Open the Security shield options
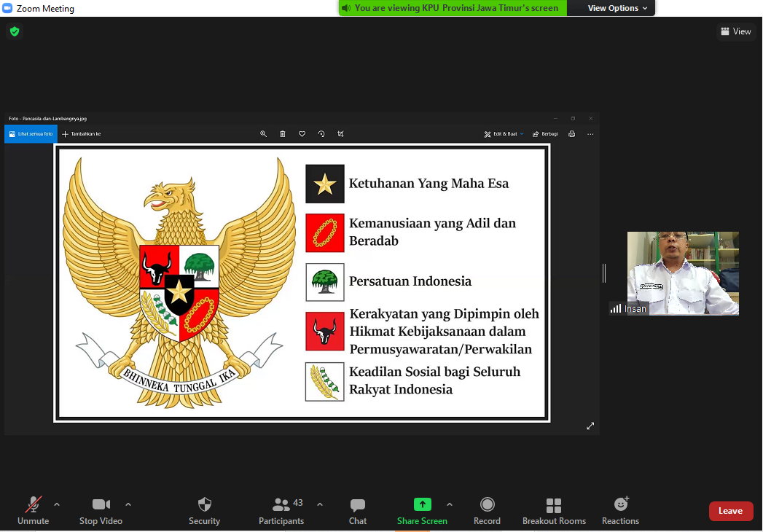763x532 pixels. [x=204, y=510]
